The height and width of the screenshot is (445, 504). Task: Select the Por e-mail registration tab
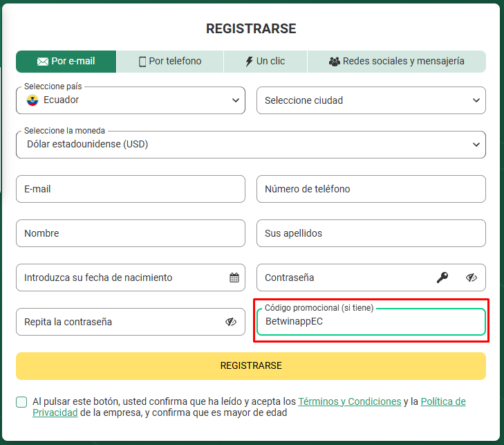coord(66,62)
